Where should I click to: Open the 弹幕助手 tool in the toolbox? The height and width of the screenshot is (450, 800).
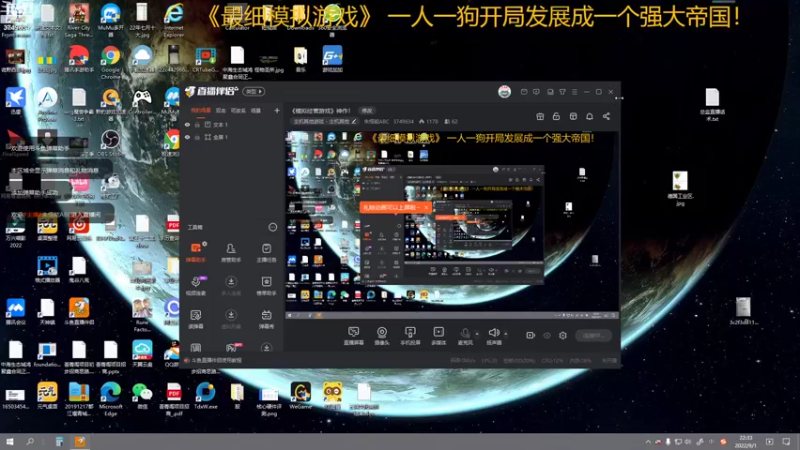[x=196, y=253]
